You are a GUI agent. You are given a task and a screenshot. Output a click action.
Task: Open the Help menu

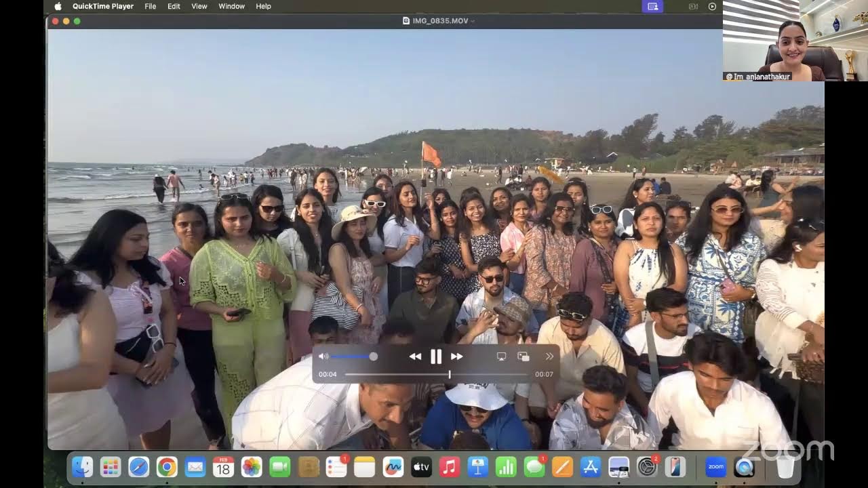pos(263,6)
